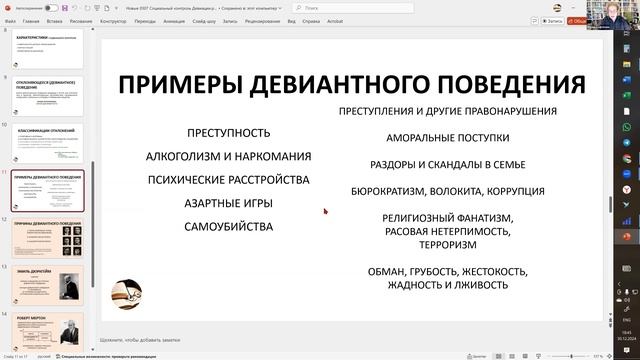This screenshot has width=640, height=360.
Task: Click the PowerPoint icon in the taskbar
Action: (627, 237)
